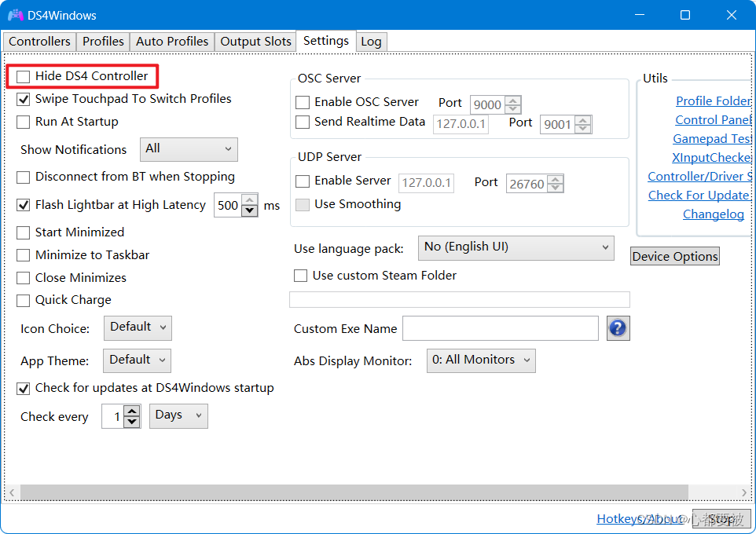The width and height of the screenshot is (756, 534).
Task: Open Hotkeys/About link
Action: pyautogui.click(x=640, y=519)
